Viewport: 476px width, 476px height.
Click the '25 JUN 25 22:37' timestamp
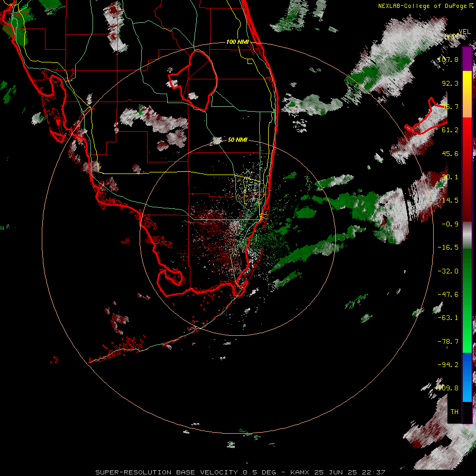(x=350, y=472)
